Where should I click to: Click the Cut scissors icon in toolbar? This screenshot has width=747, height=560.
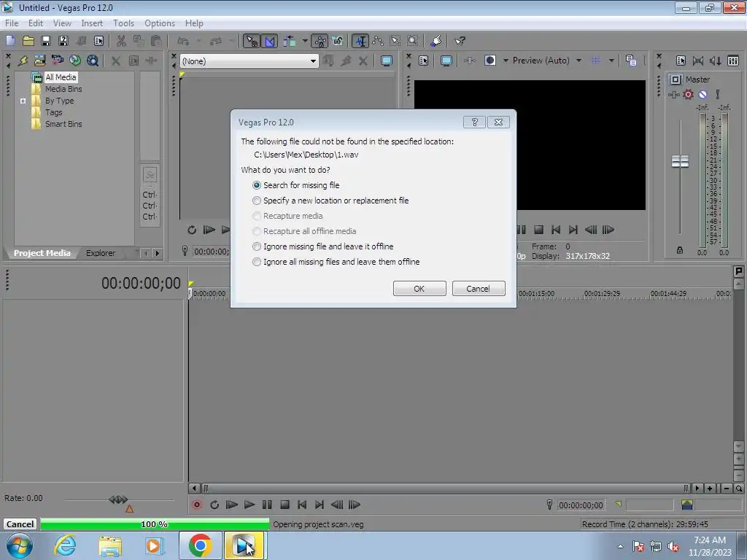pos(121,41)
